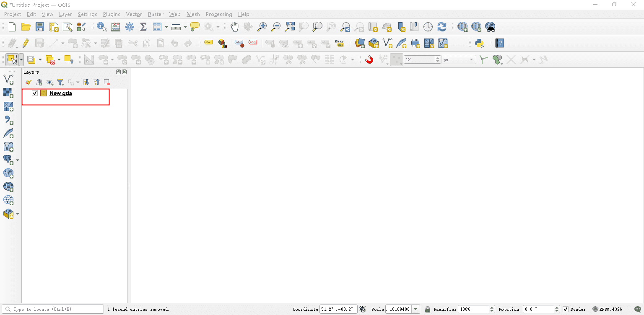Select Features by area tool
Image resolution: width=644 pixels, height=315 pixels.
tap(12, 59)
